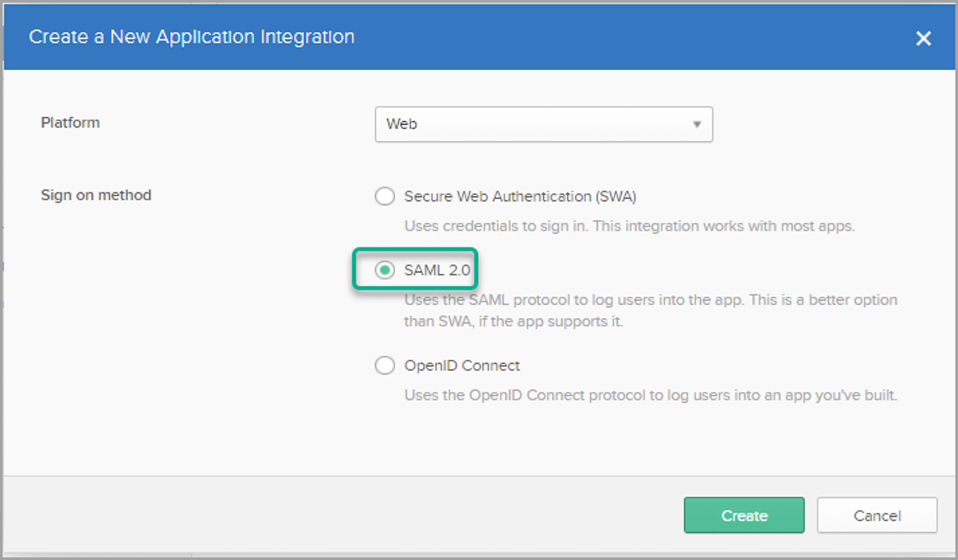Select the SAML 2.0 sign on method

pos(385,270)
